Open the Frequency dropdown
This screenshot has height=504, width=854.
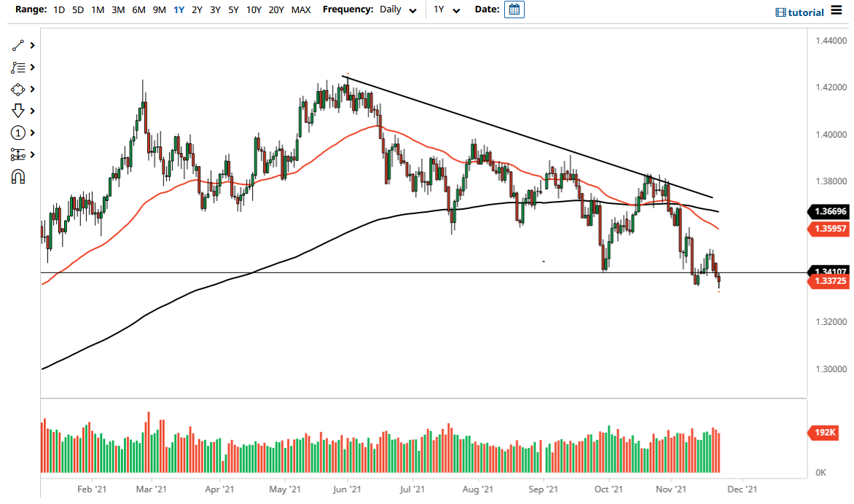point(413,10)
